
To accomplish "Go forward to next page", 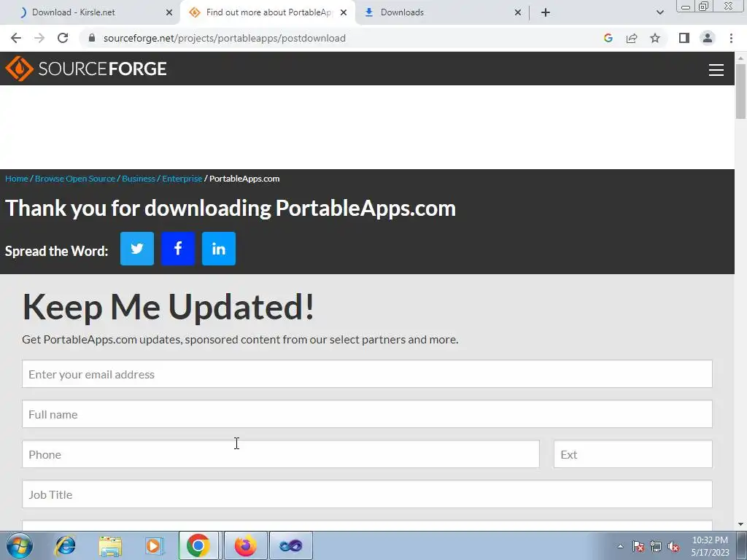I will tap(39, 38).
